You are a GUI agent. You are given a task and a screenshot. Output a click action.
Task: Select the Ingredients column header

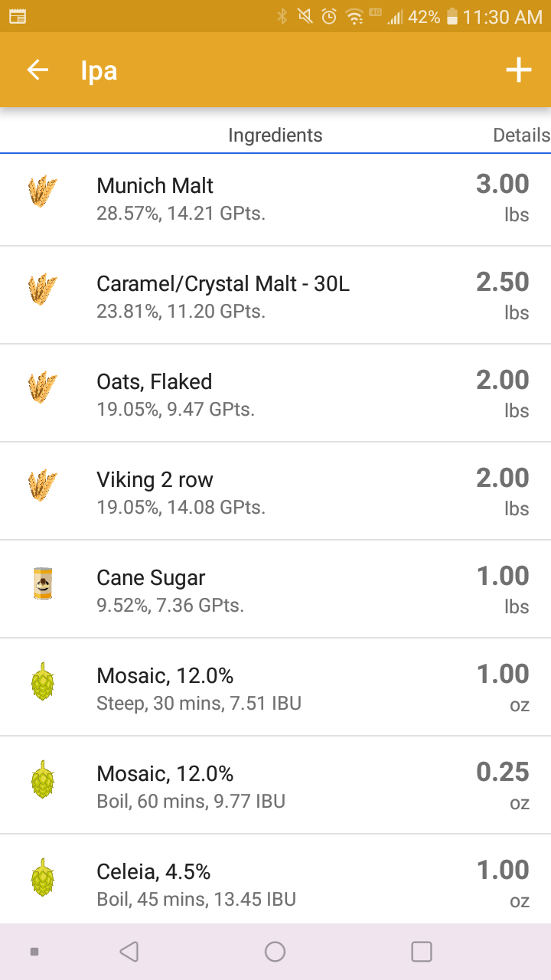275,136
